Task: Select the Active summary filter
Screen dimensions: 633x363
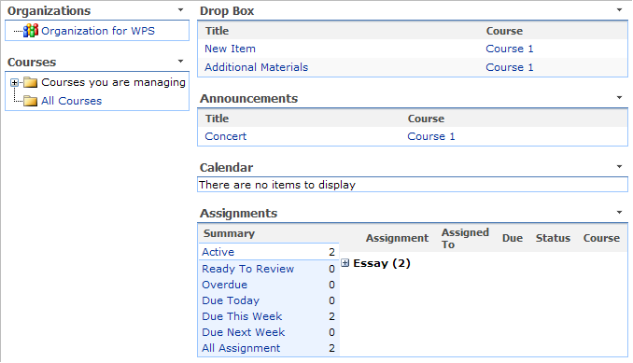Action: [218, 252]
